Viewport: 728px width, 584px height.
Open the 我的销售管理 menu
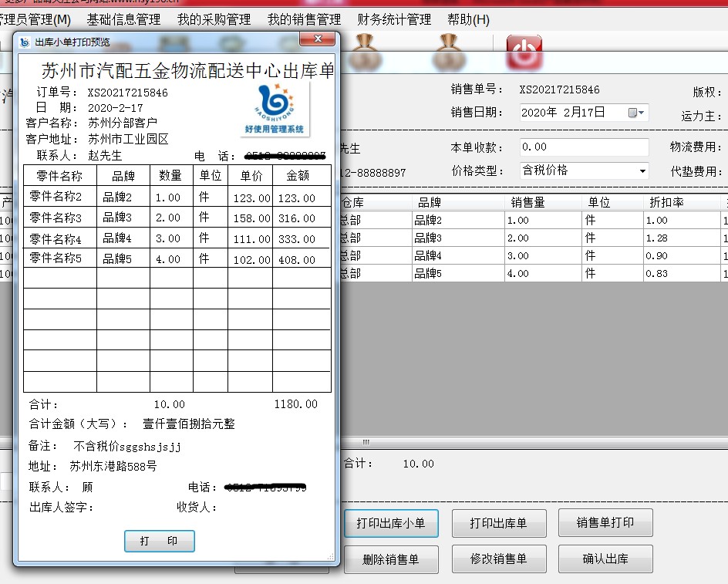pos(304,19)
